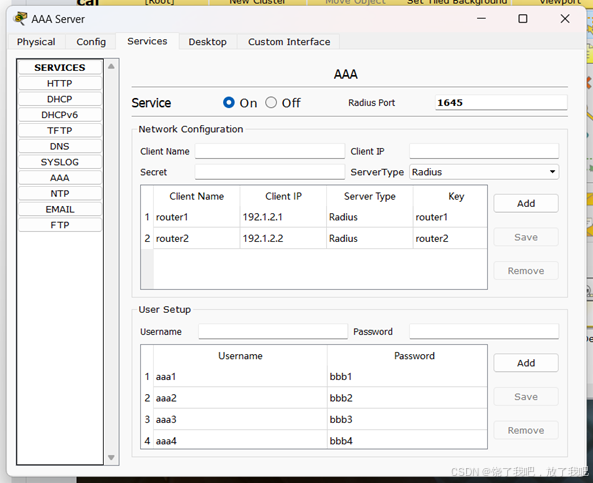Click the services list scroll up arrow
This screenshot has height=483, width=593.
pos(111,67)
